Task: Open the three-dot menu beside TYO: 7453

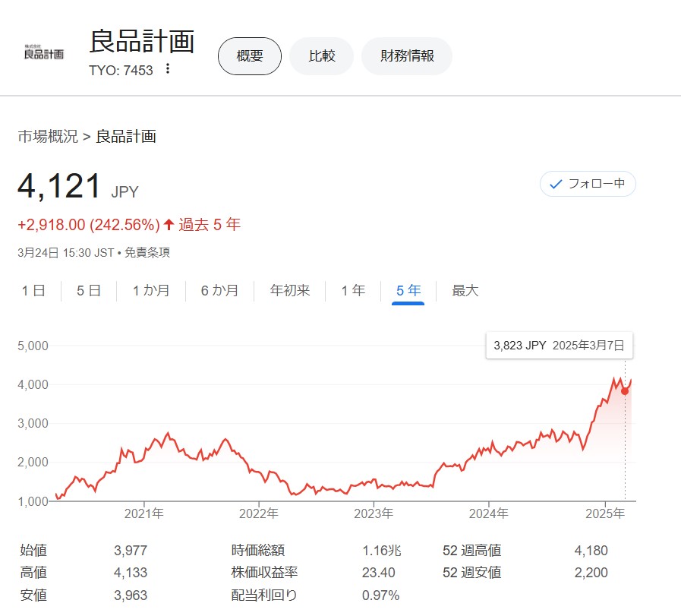Action: tap(168, 68)
